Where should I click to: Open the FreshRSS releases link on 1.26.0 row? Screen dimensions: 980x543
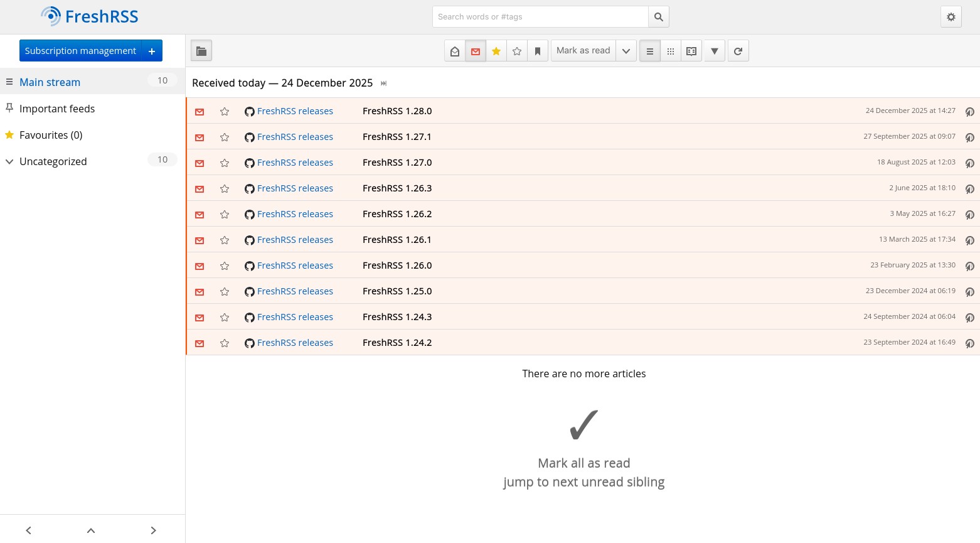[295, 266]
